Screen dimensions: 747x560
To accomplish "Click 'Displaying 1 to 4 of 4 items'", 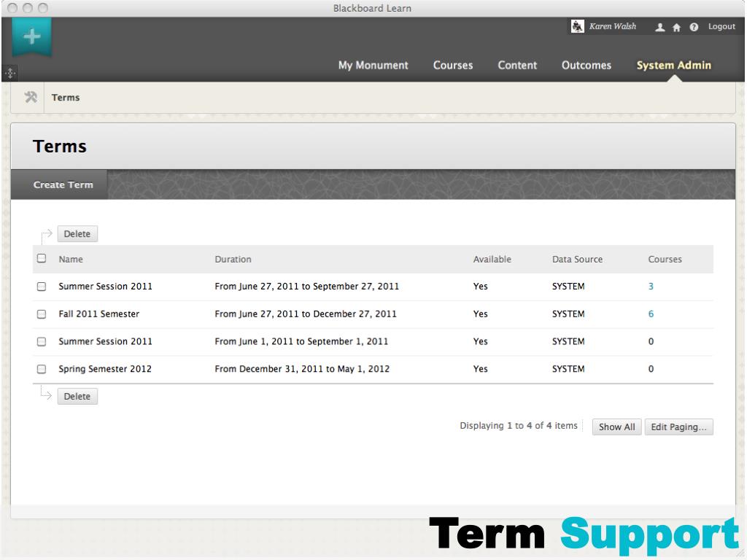I will (519, 426).
